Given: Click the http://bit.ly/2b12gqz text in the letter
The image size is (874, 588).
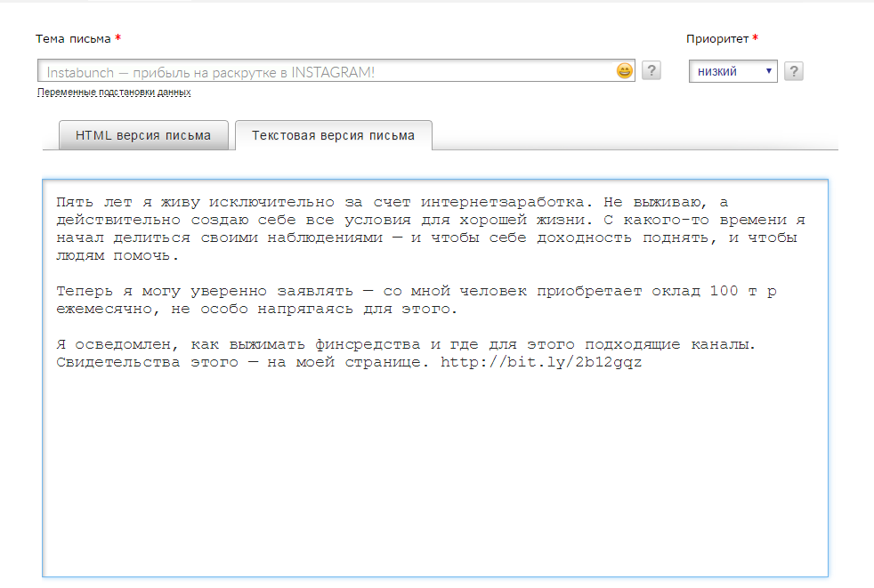Looking at the screenshot, I should click(x=541, y=362).
